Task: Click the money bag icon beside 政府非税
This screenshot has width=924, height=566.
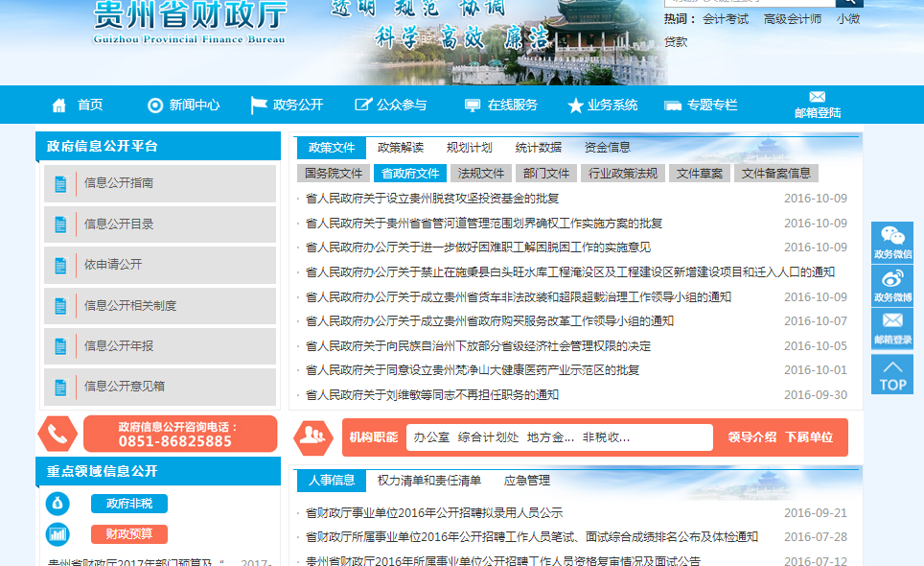Action: [x=58, y=504]
